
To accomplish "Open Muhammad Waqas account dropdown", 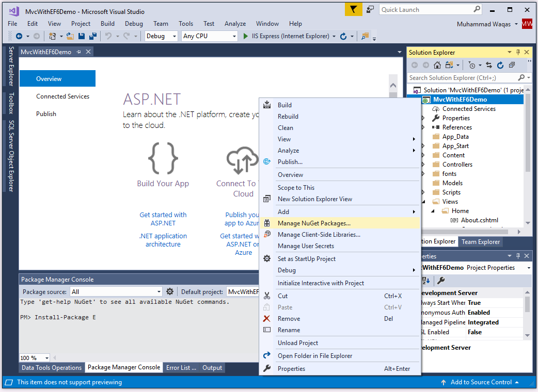I will (x=516, y=24).
